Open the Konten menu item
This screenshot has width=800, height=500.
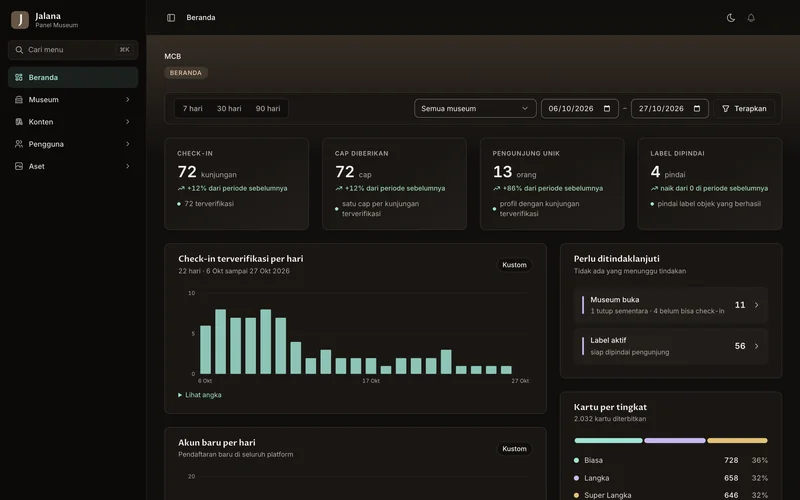(x=73, y=122)
